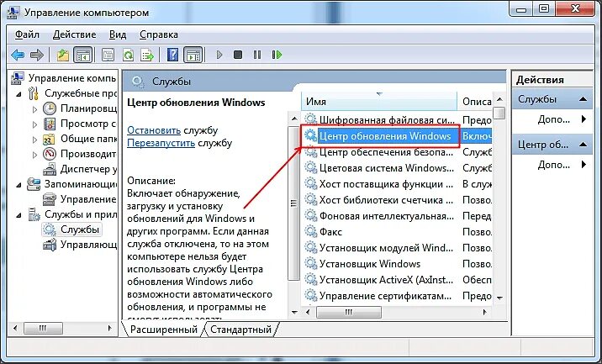Open the Properties toolbar icon

[x=108, y=55]
